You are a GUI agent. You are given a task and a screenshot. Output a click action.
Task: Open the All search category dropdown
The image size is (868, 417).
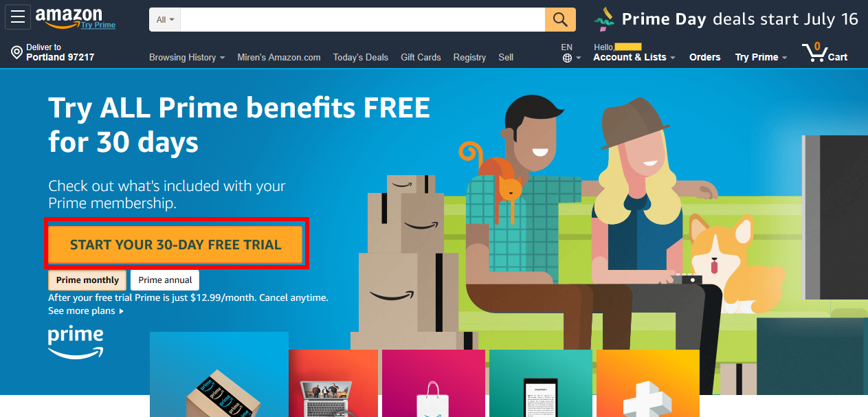point(165,19)
